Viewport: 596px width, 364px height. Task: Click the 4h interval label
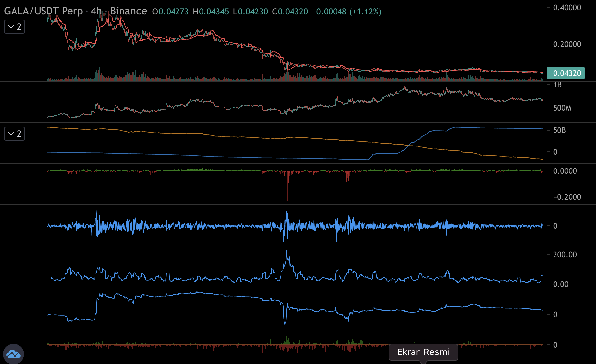pos(96,11)
